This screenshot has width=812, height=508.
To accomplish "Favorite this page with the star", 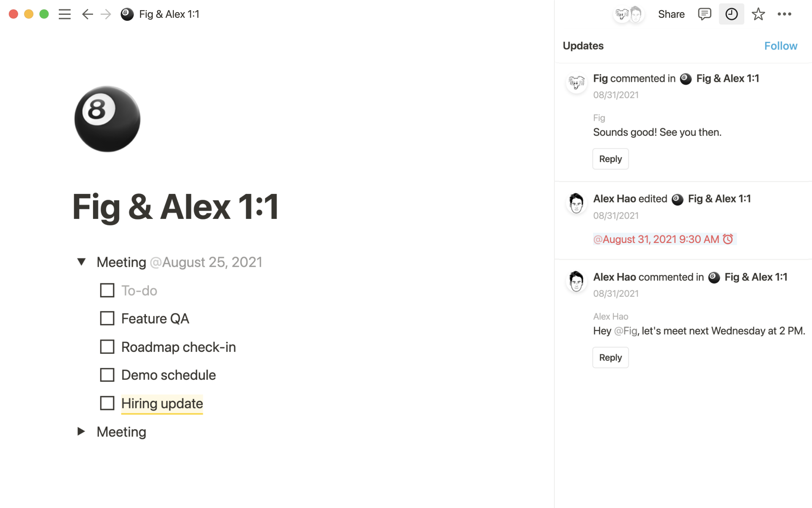I will (758, 14).
